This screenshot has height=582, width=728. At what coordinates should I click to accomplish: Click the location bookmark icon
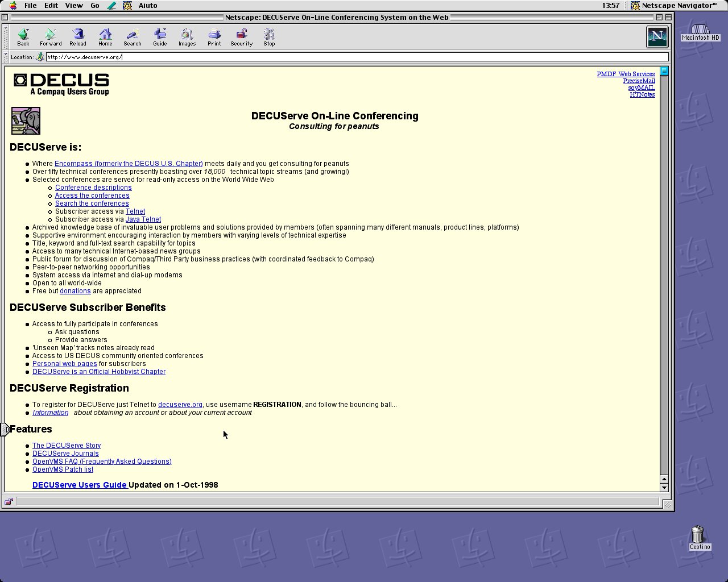[x=40, y=57]
